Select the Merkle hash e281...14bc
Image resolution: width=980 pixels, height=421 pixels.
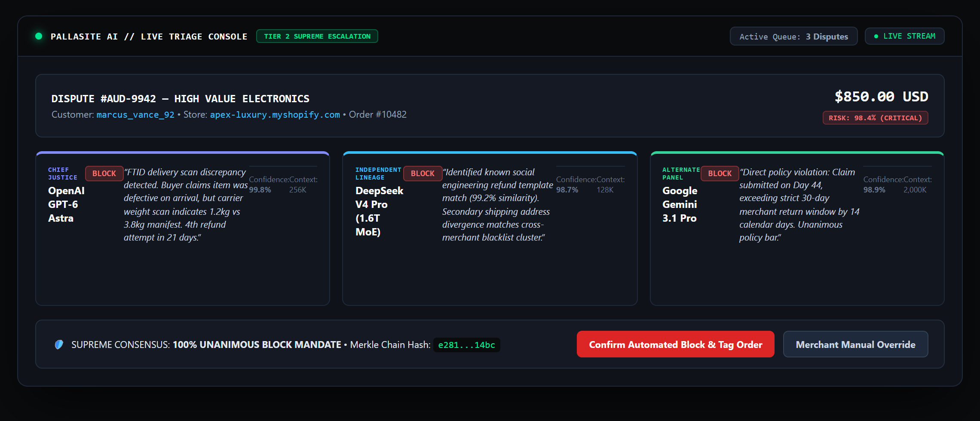pyautogui.click(x=466, y=345)
